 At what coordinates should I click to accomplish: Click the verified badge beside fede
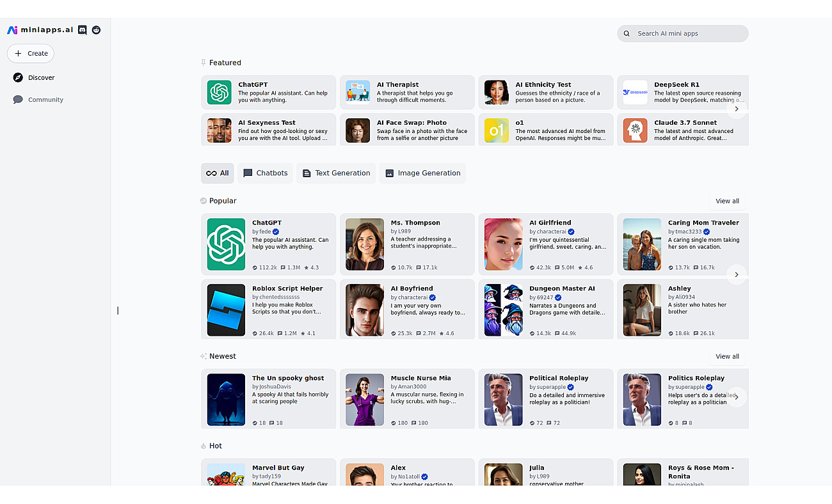click(x=276, y=232)
